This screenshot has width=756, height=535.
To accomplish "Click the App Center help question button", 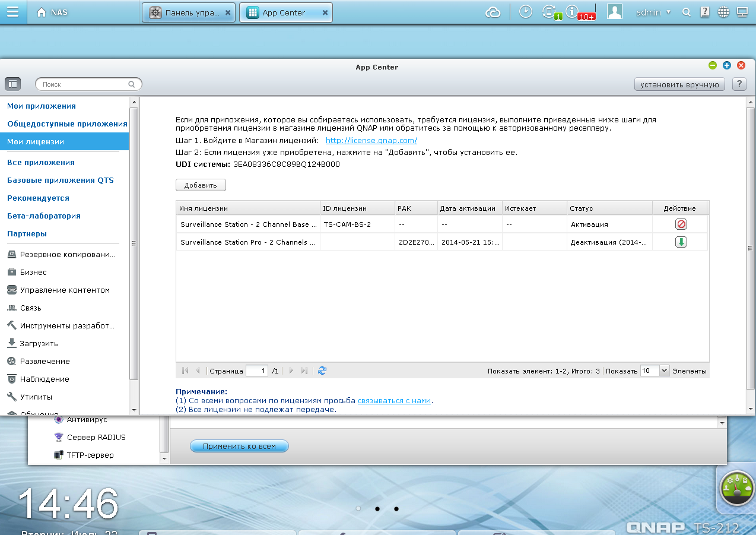I will click(739, 84).
